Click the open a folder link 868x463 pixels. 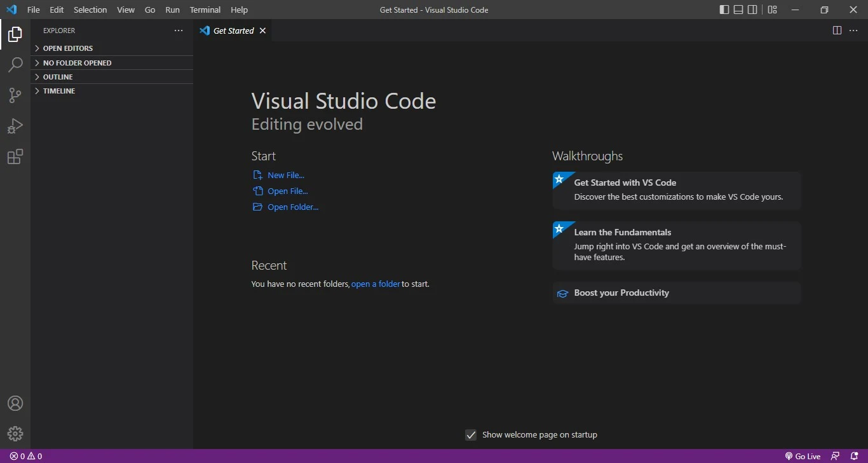(x=376, y=284)
